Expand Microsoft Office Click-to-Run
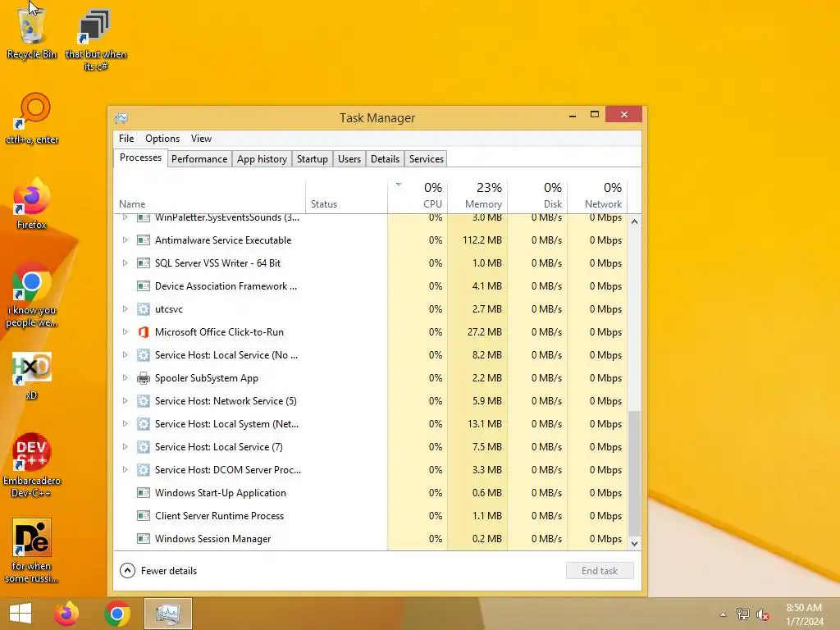The image size is (840, 630). (x=125, y=332)
